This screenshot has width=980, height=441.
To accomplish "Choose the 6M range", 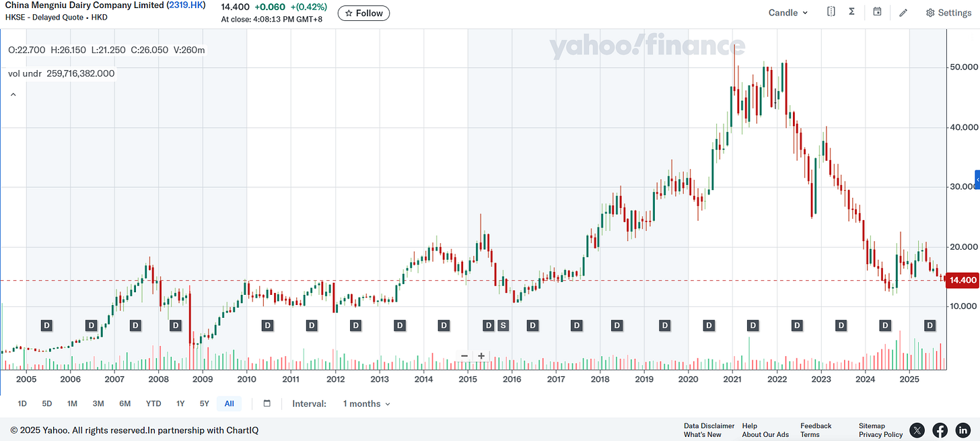I will coord(125,404).
